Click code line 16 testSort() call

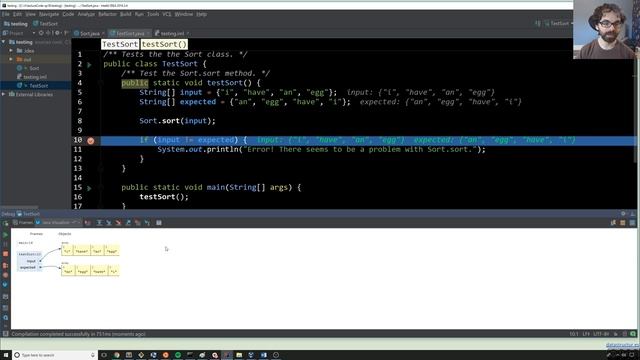[164, 197]
